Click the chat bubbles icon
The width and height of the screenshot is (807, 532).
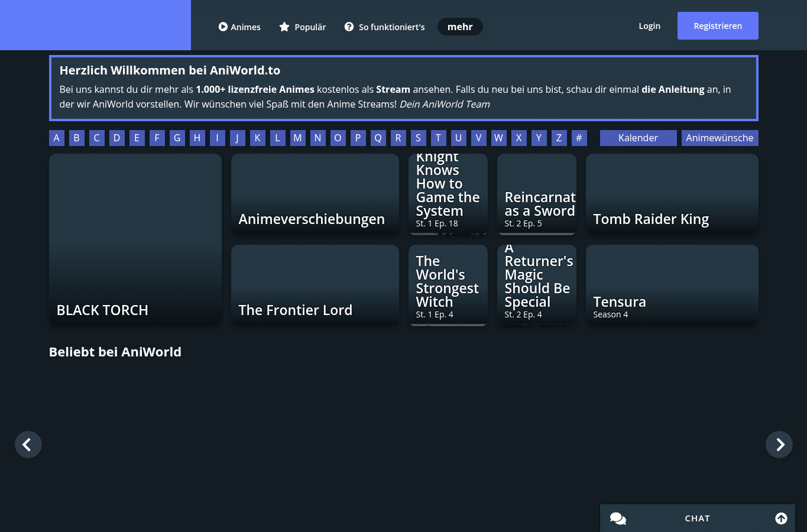pos(618,518)
